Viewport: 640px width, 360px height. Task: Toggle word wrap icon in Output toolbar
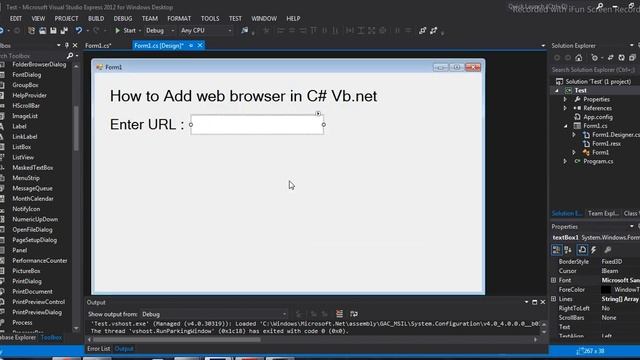point(354,313)
